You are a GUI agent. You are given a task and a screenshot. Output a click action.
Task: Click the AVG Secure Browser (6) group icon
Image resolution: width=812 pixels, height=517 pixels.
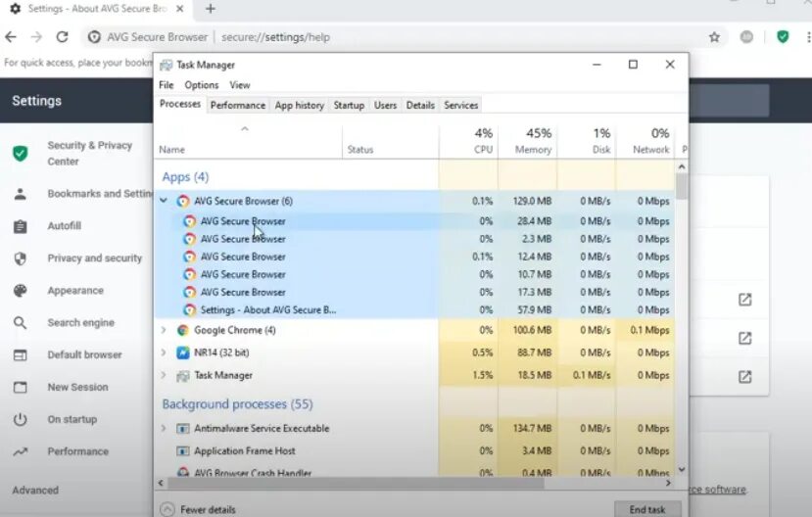point(183,202)
